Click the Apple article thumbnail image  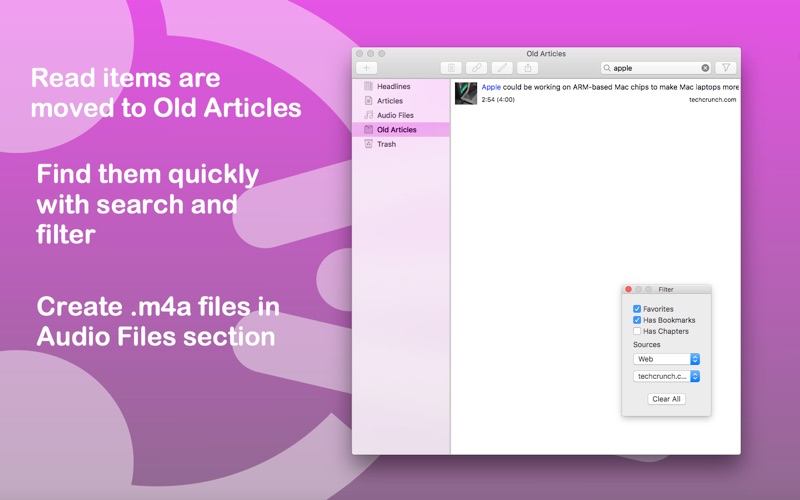tap(466, 93)
